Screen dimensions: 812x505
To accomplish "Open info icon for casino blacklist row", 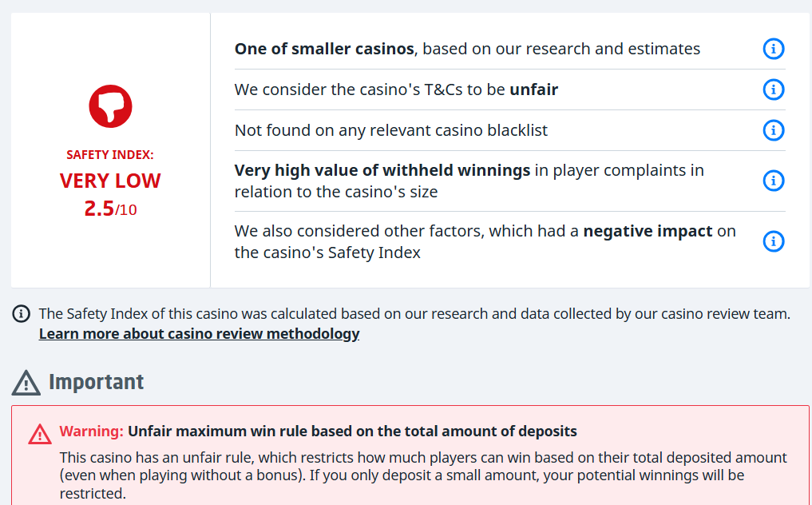I will click(x=773, y=130).
